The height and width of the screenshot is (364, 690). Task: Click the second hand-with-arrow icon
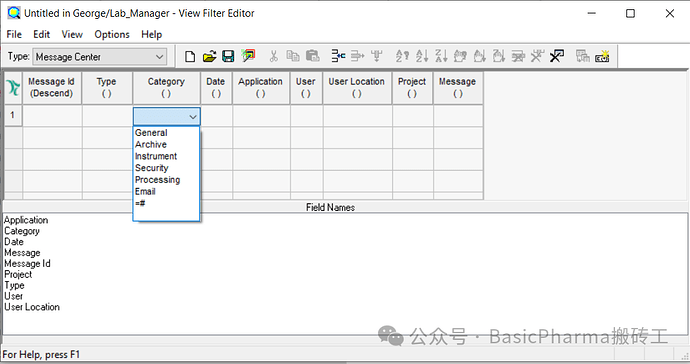click(499, 56)
